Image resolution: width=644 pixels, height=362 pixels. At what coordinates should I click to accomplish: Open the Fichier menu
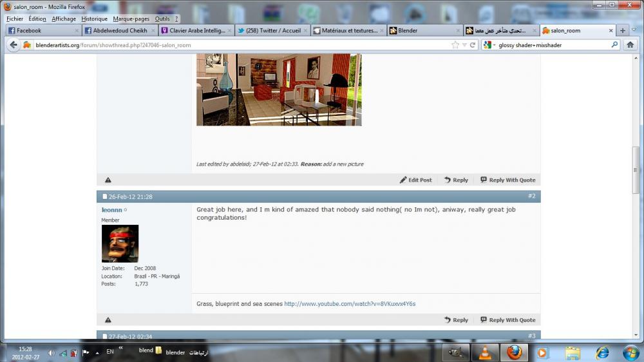[15, 19]
